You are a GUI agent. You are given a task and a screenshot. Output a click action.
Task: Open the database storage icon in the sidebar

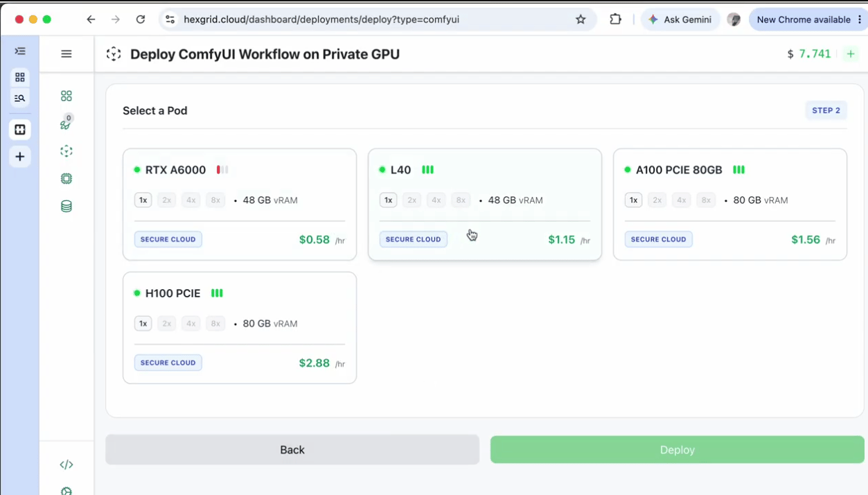pyautogui.click(x=67, y=206)
